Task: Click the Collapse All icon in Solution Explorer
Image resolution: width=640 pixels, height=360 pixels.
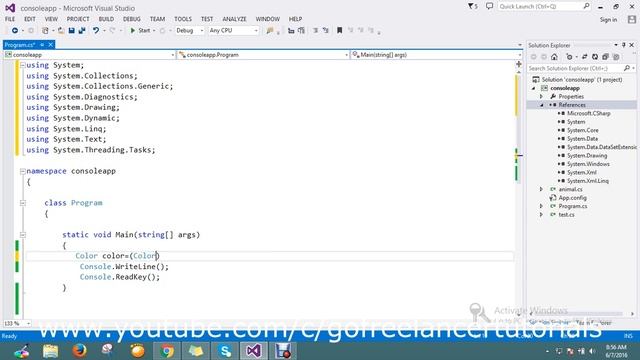Action: (605, 57)
